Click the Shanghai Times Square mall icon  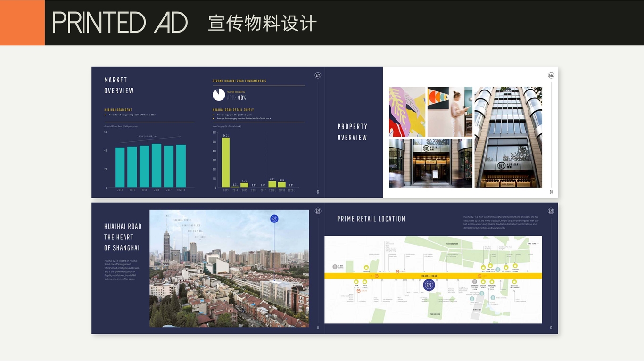pyautogui.click(x=514, y=282)
